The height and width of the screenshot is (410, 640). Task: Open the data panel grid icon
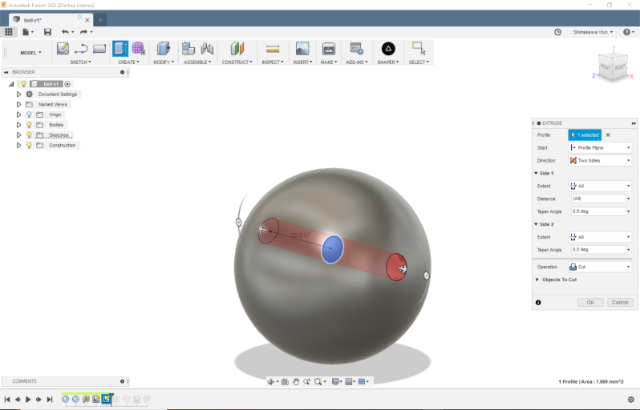[x=9, y=32]
